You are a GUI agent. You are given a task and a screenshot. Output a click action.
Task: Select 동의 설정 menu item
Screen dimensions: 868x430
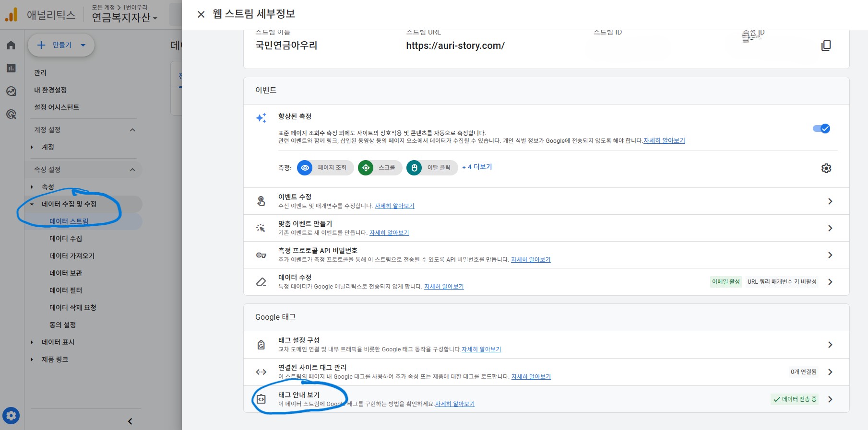tap(63, 325)
